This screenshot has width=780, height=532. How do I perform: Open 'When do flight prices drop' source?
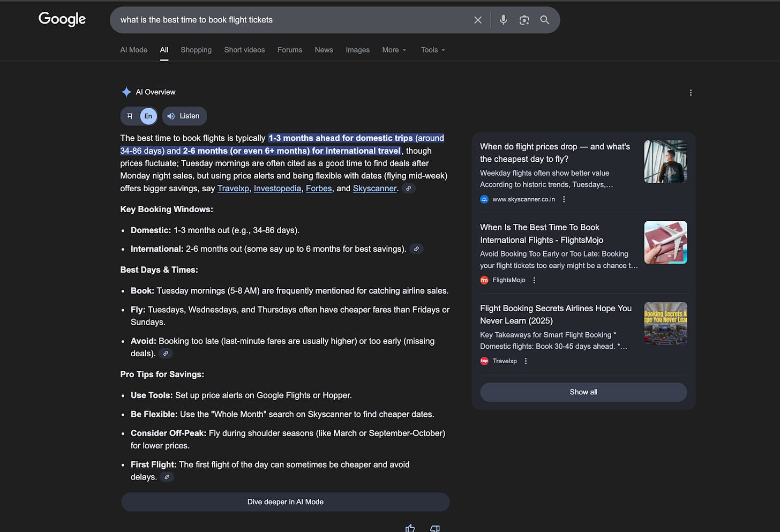[x=555, y=153]
